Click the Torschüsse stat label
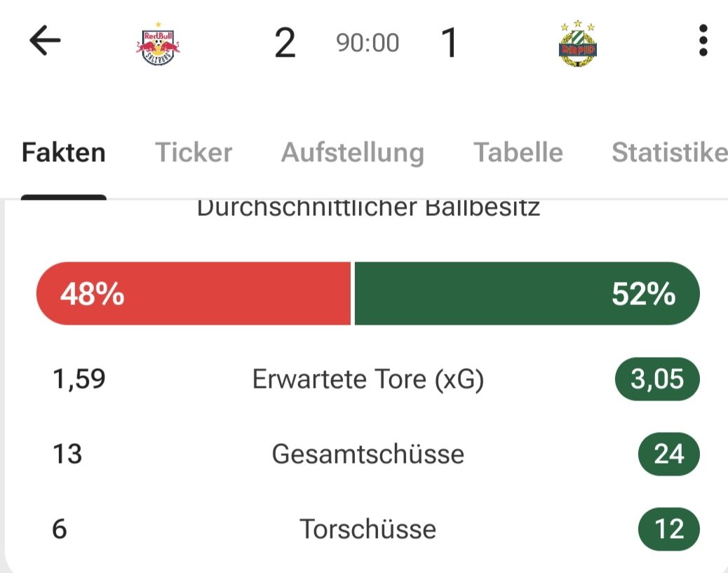The image size is (728, 573). coord(368,528)
